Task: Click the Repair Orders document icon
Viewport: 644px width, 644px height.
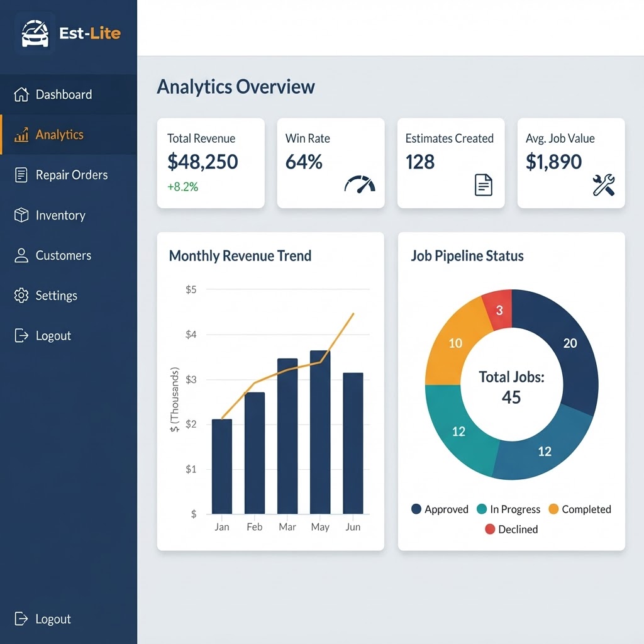Action: tap(21, 175)
